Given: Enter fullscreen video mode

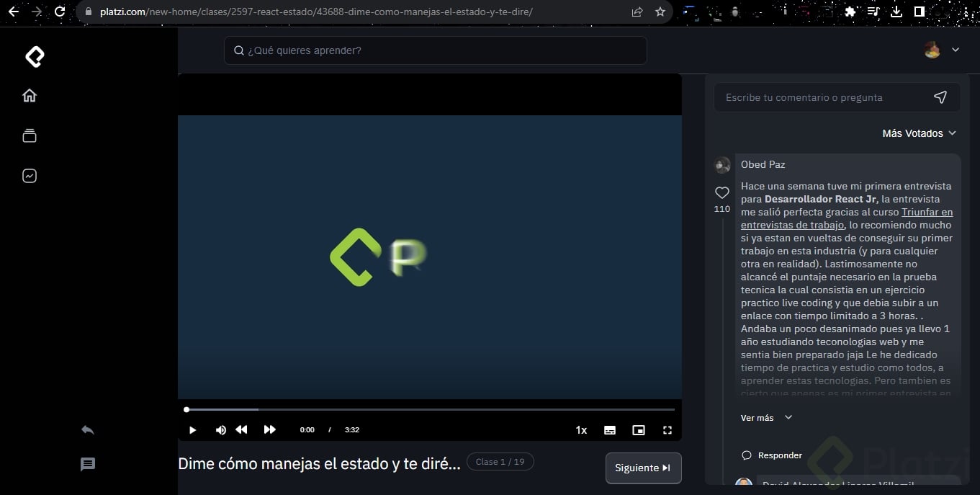Looking at the screenshot, I should [667, 430].
